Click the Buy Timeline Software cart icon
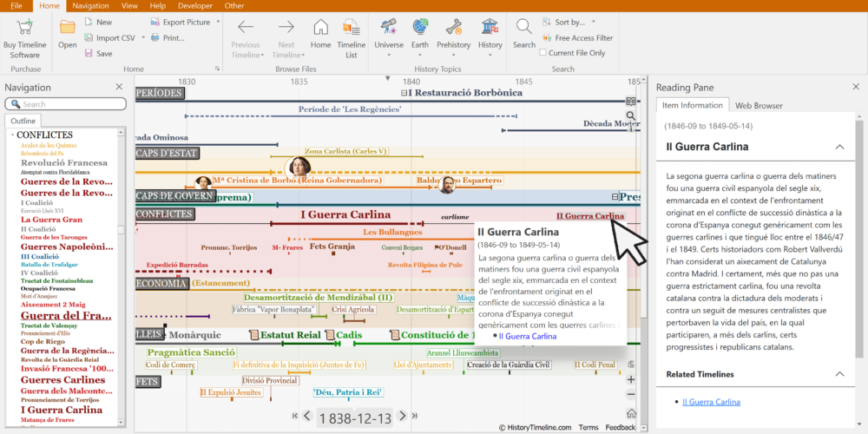This screenshot has height=434, width=868. click(x=24, y=27)
